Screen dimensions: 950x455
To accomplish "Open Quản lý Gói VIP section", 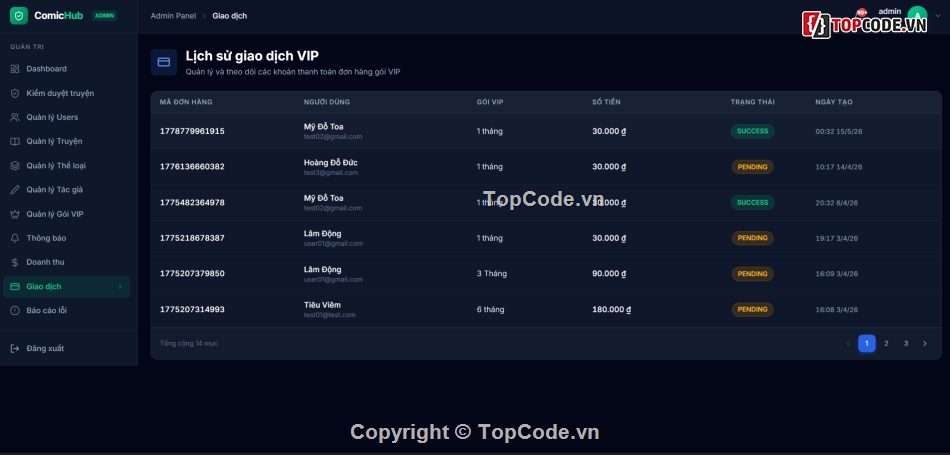I will pos(67,214).
